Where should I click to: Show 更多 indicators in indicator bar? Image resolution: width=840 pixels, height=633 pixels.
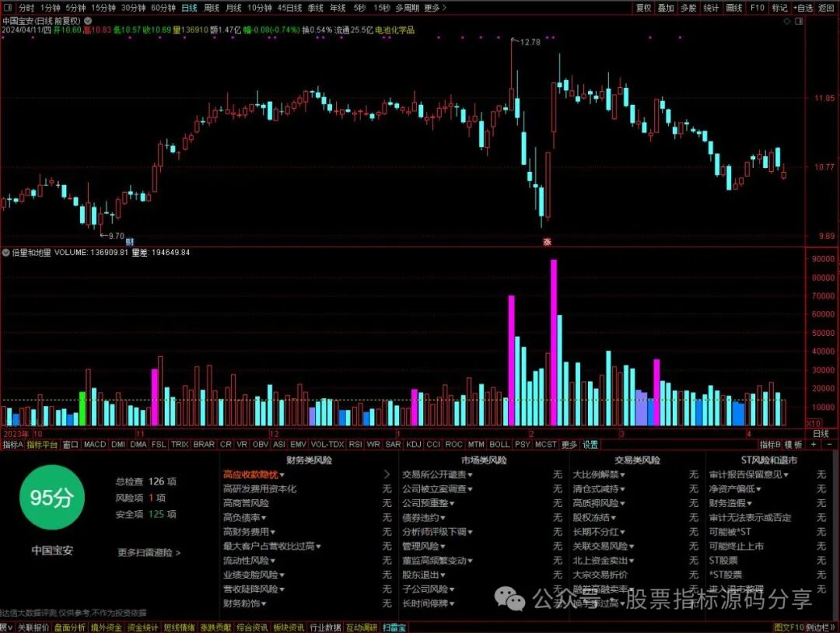(x=569, y=445)
